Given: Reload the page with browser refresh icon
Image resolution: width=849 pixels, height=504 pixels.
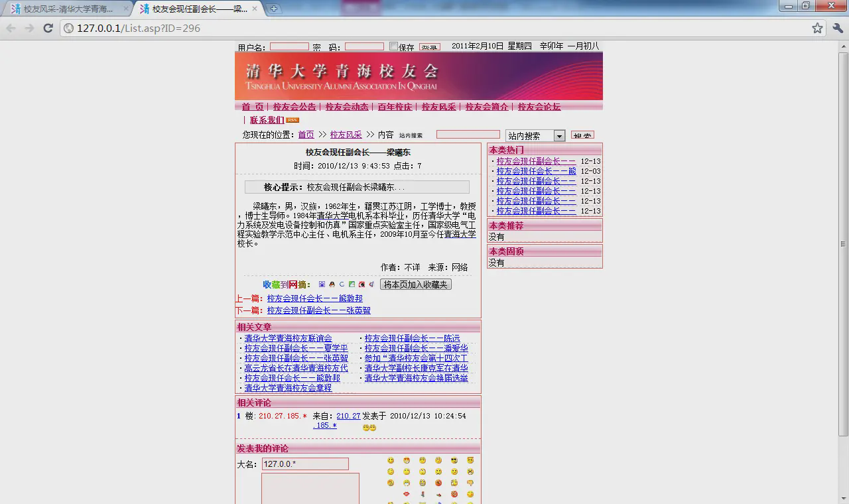Looking at the screenshot, I should [x=48, y=28].
